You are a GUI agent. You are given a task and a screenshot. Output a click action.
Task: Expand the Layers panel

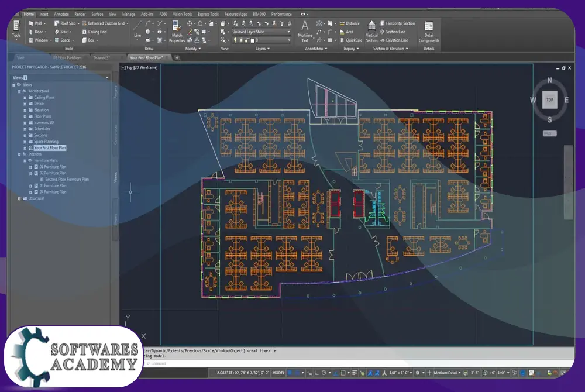262,49
